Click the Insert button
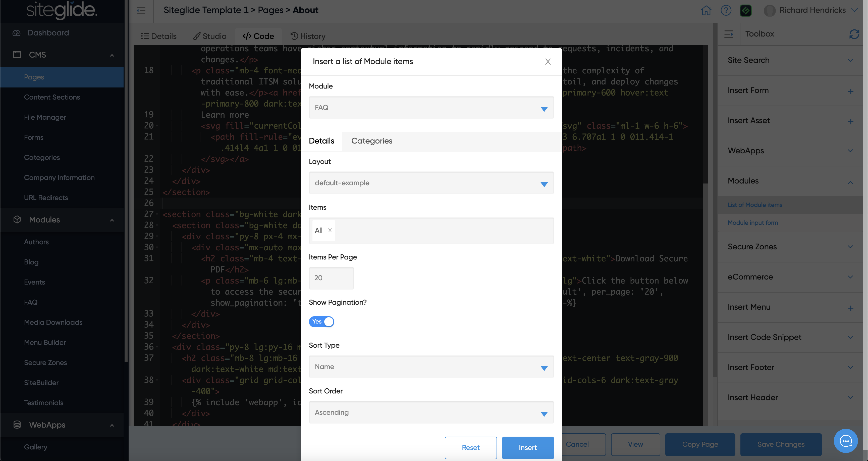The height and width of the screenshot is (461, 868). (x=527, y=447)
